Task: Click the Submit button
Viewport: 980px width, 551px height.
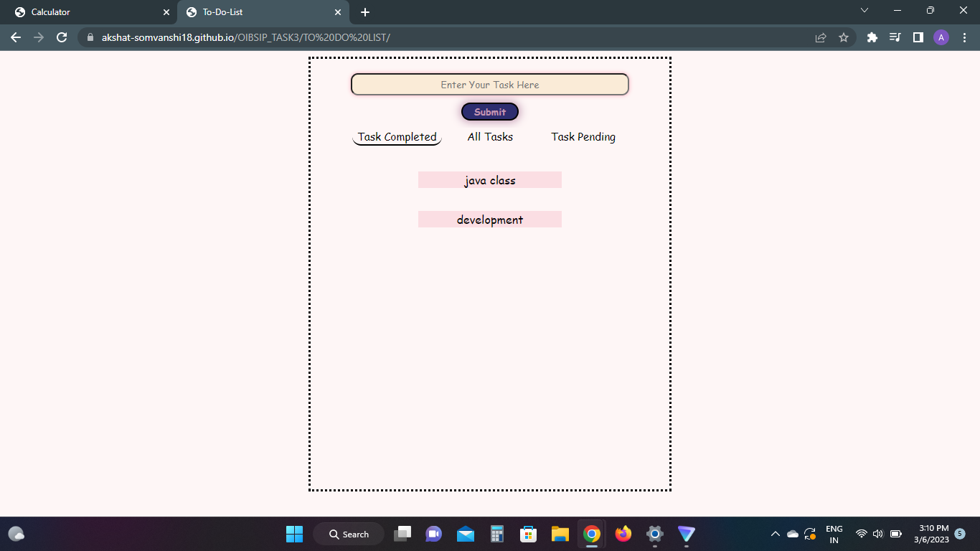Action: (x=490, y=112)
